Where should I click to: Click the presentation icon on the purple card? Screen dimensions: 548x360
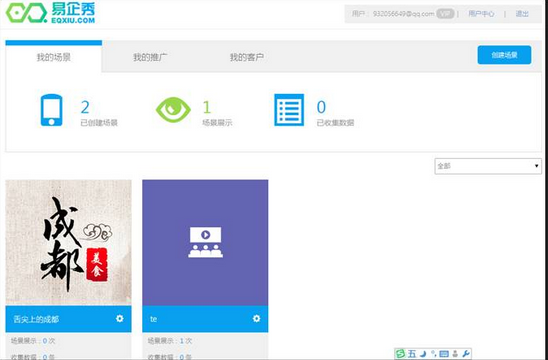206,242
